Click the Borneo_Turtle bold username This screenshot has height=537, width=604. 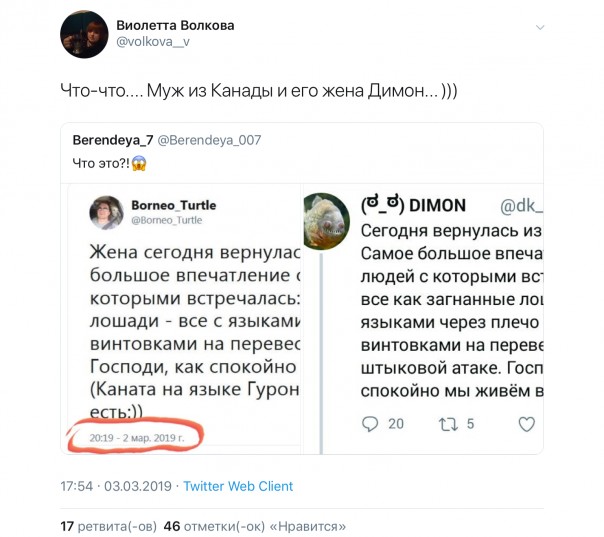[173, 205]
